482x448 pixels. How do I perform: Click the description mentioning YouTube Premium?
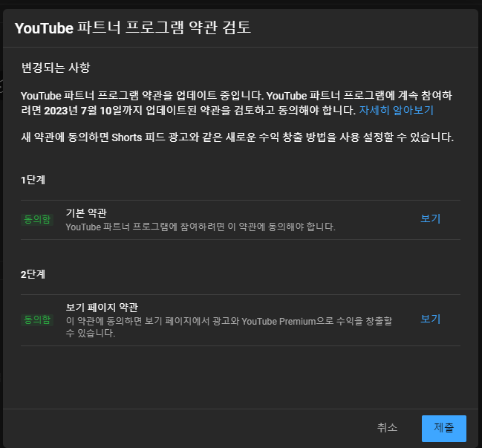click(229, 327)
